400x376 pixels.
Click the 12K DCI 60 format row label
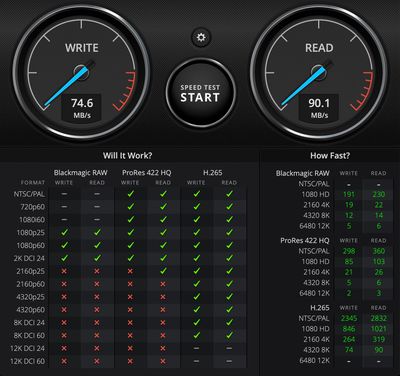[x=27, y=361]
